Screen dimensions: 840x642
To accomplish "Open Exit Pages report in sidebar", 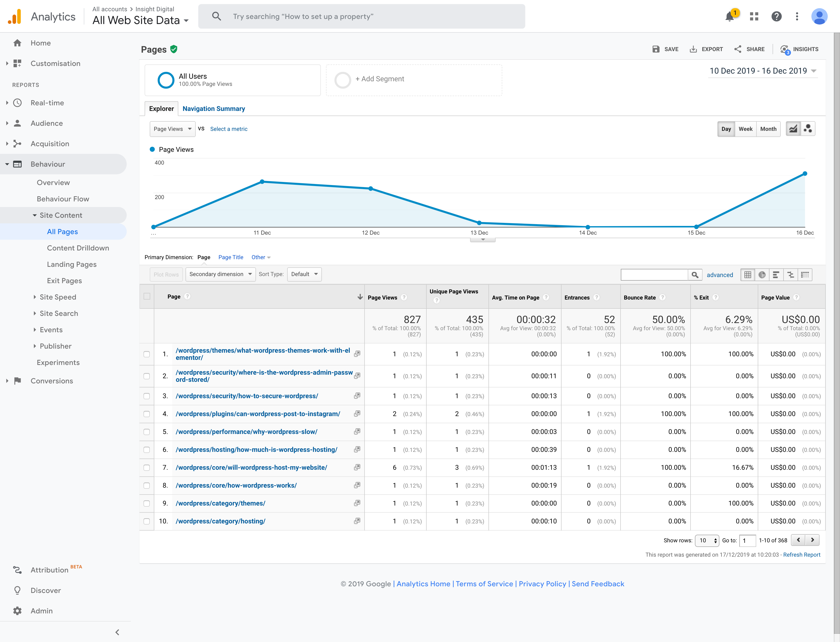I will pos(65,281).
